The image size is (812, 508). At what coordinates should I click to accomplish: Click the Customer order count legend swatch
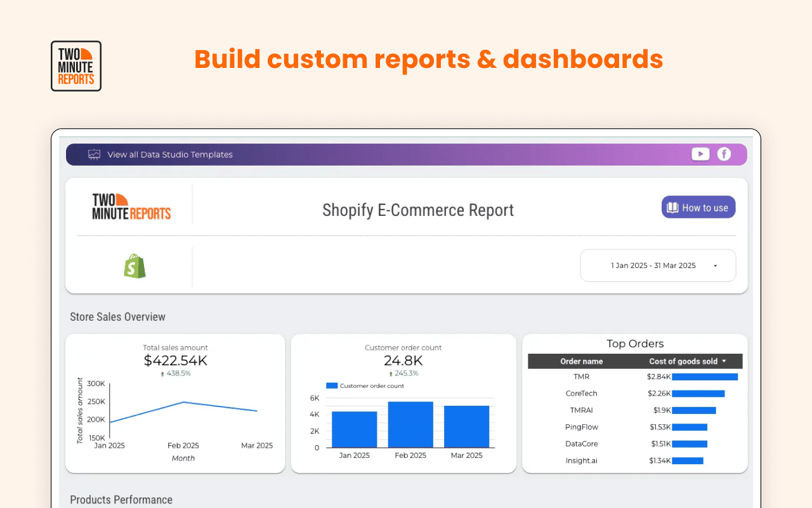pyautogui.click(x=332, y=385)
